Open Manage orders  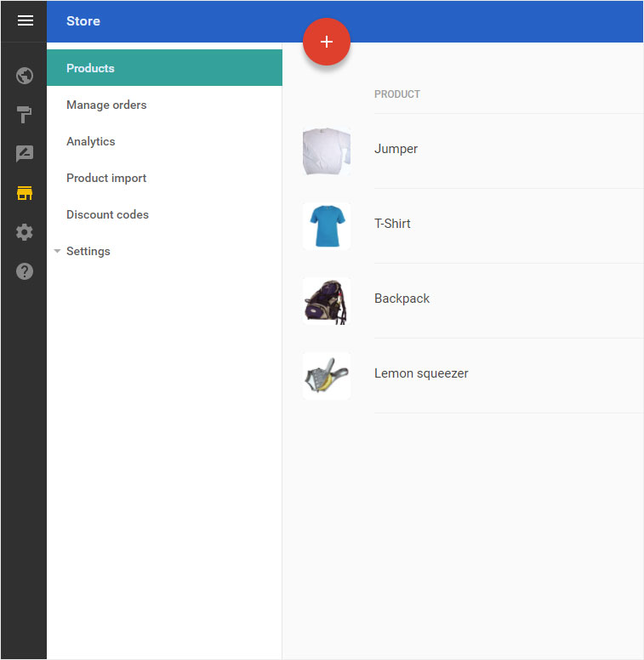click(x=106, y=105)
